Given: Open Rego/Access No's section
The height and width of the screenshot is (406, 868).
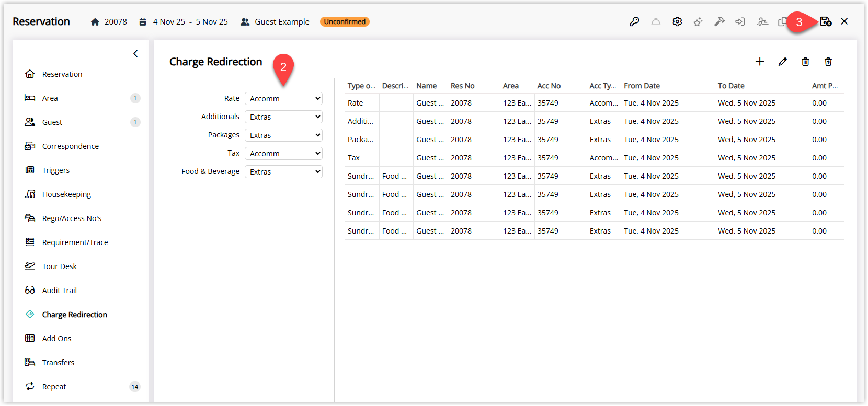Looking at the screenshot, I should 72,218.
